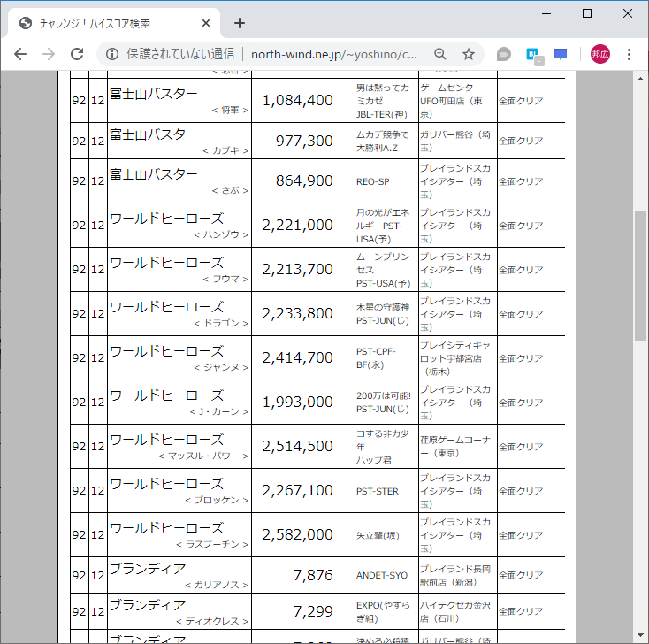This screenshot has width=649, height=644.
Task: Close the チャレンジ！ハイスコア検索 tab
Action: [x=206, y=23]
